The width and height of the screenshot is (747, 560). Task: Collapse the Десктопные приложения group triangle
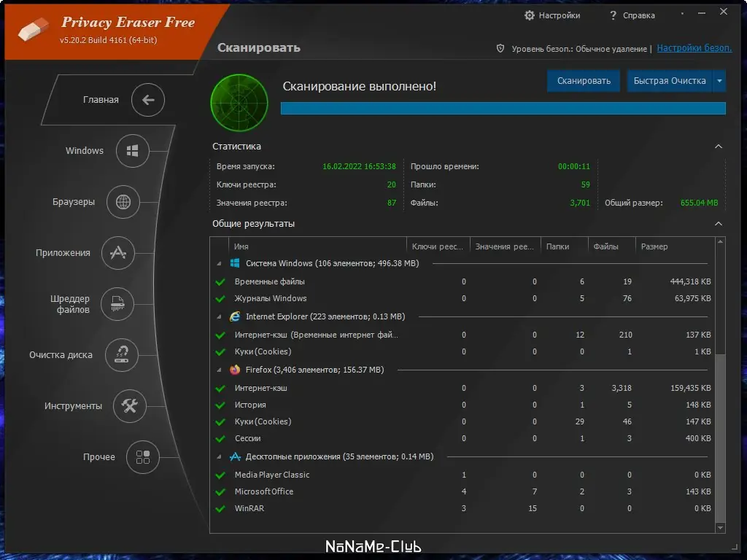(219, 456)
